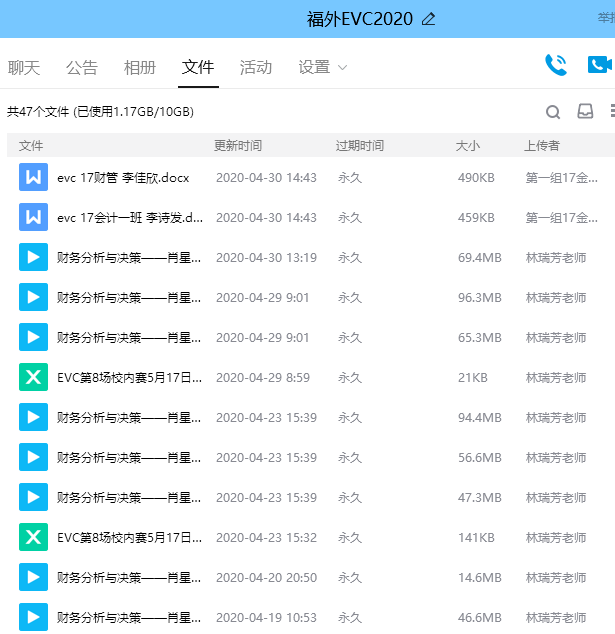This screenshot has height=634, width=615.
Task: Search the group files with the magnifier
Action: pos(553,112)
